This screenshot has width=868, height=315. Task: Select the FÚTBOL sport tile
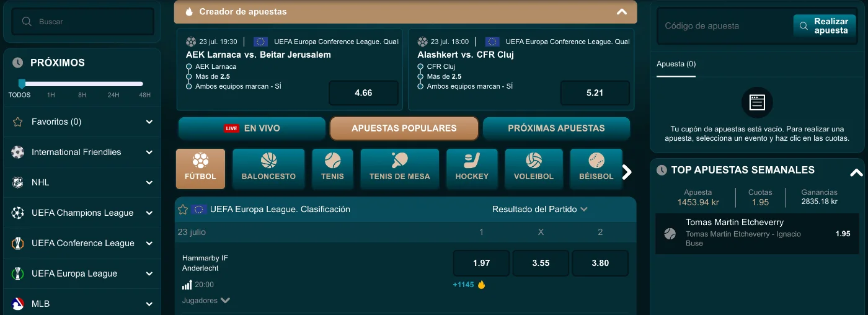(x=200, y=169)
